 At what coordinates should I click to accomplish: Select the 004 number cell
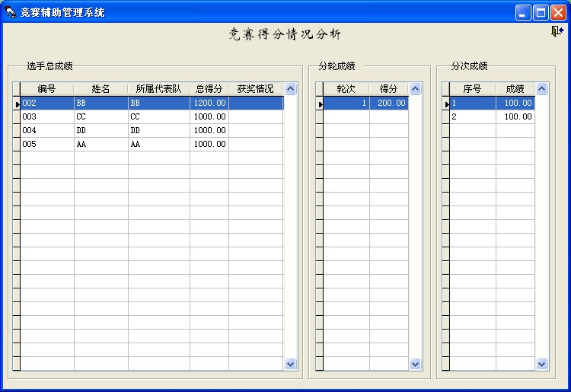47,130
